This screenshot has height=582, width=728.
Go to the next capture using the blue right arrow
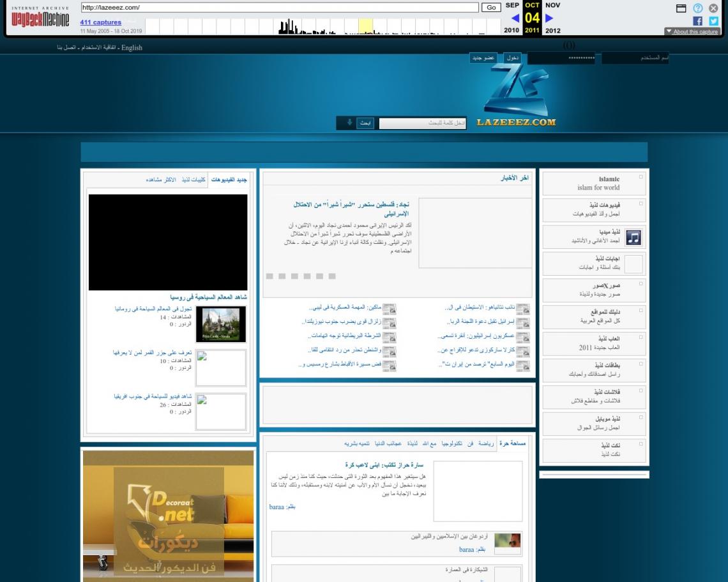549,18
